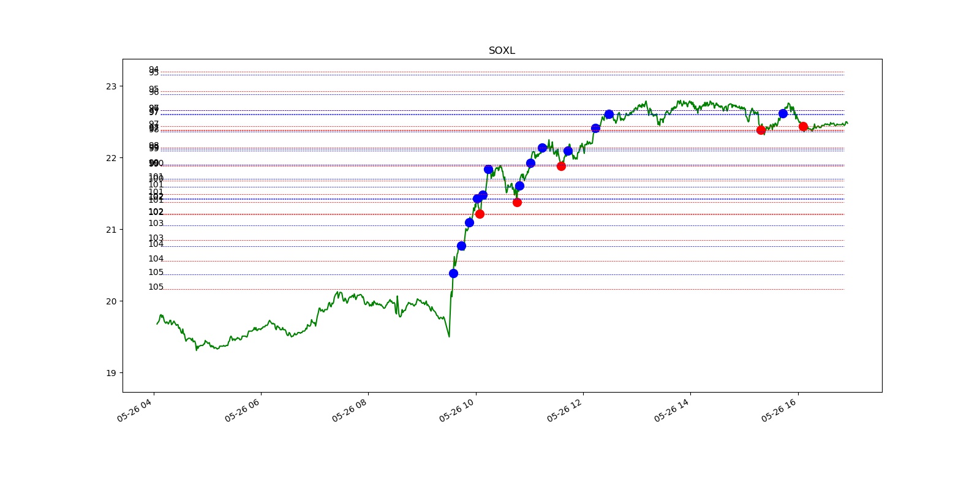Select the red marker shortly after 15:00
The height and width of the screenshot is (490, 980).
(x=761, y=130)
